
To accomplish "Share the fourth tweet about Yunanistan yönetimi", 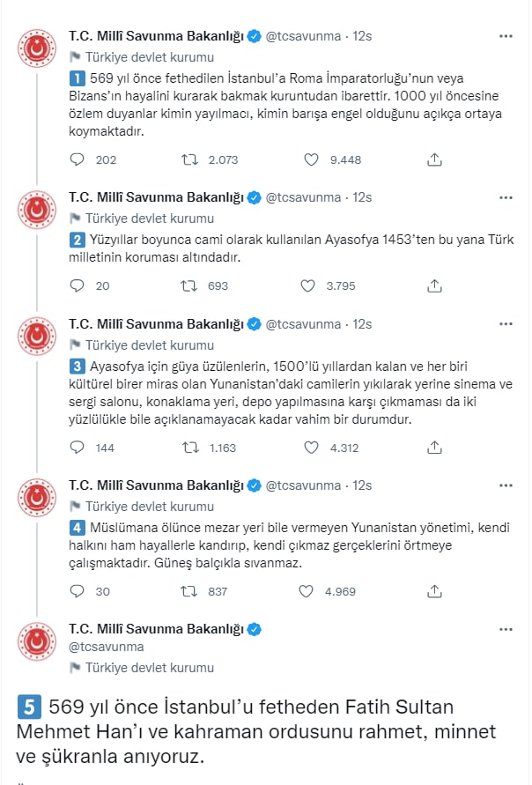I will 434,591.
